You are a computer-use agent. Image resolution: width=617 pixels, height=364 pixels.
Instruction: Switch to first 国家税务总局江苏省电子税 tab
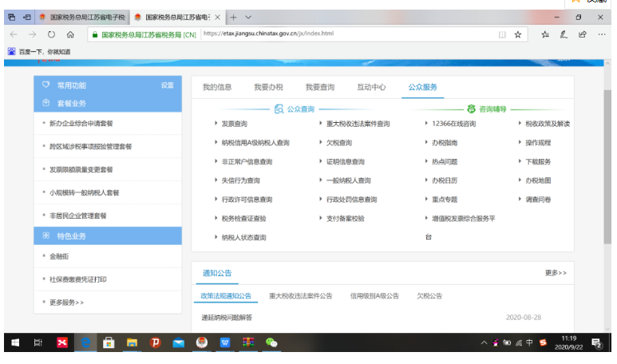tap(82, 18)
